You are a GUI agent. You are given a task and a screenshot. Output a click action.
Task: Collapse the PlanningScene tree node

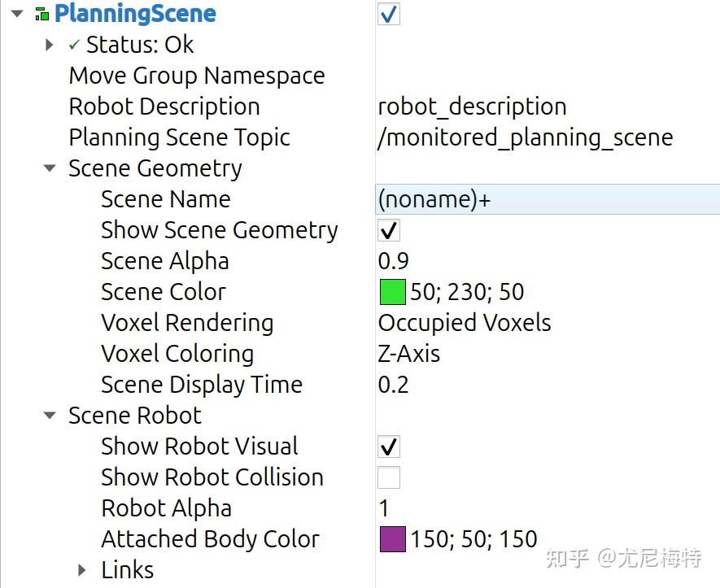17,14
